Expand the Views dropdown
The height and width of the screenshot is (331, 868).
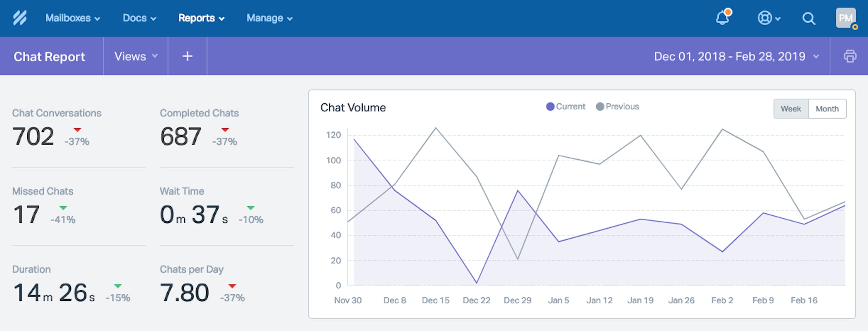tap(136, 56)
